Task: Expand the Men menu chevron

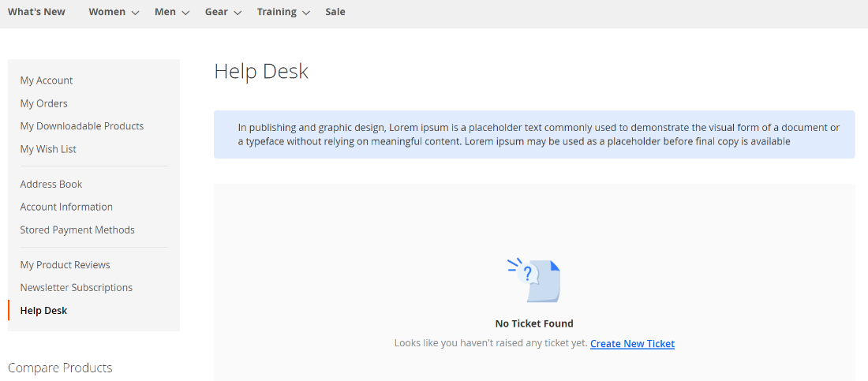Action: (185, 13)
